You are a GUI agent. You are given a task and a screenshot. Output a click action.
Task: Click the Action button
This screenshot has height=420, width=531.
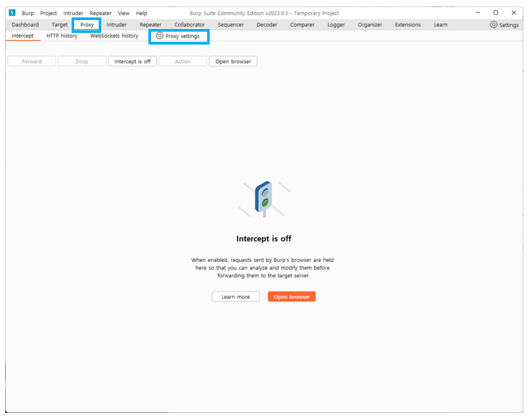(x=183, y=61)
